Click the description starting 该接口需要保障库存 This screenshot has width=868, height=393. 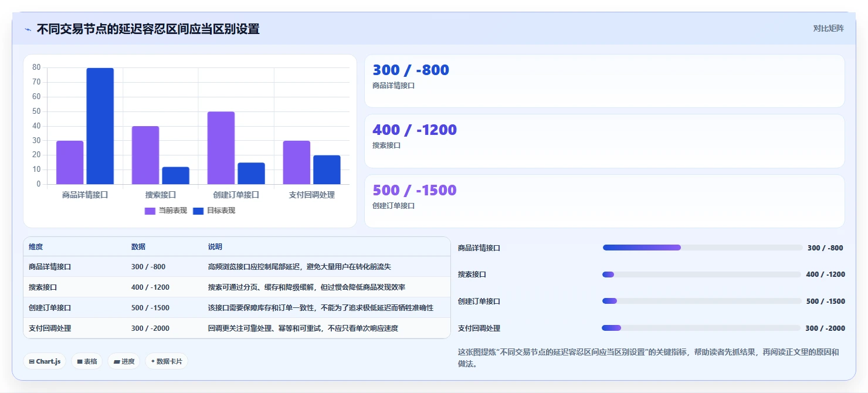pyautogui.click(x=321, y=308)
